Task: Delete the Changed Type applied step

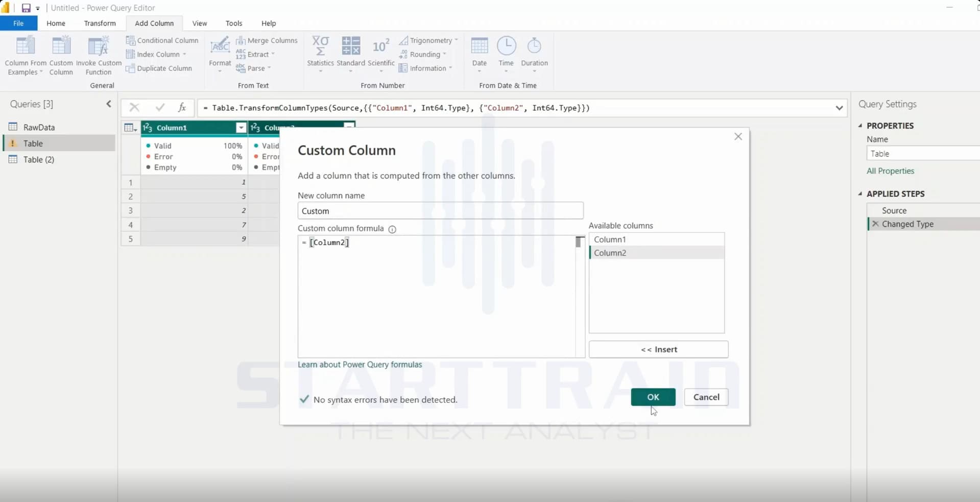Action: [875, 224]
